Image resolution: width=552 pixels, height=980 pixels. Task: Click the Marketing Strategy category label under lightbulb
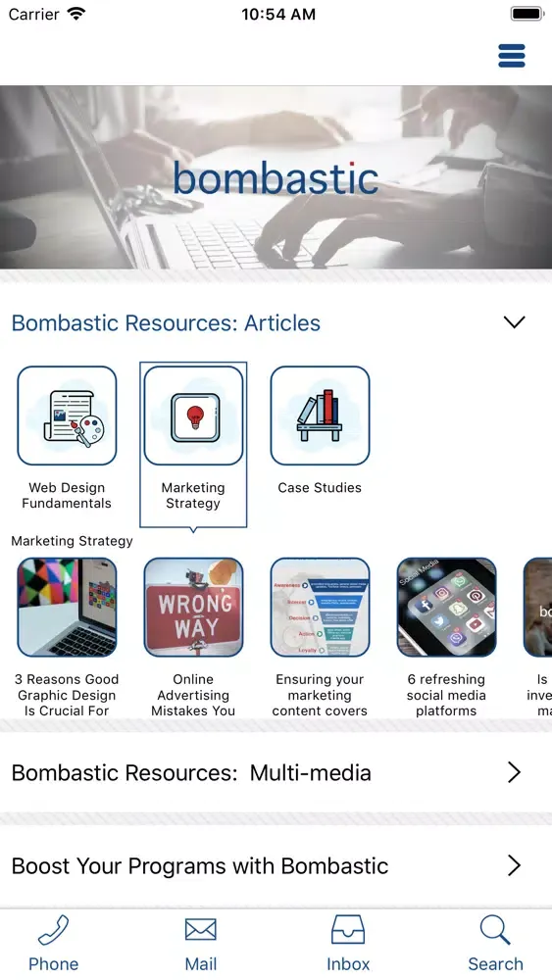coord(193,496)
